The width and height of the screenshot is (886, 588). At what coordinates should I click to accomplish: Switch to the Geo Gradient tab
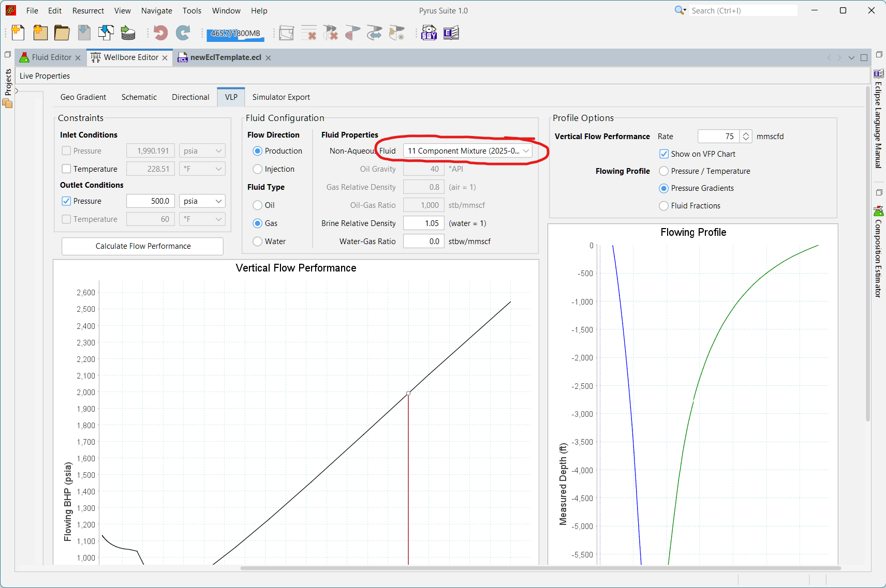click(83, 97)
